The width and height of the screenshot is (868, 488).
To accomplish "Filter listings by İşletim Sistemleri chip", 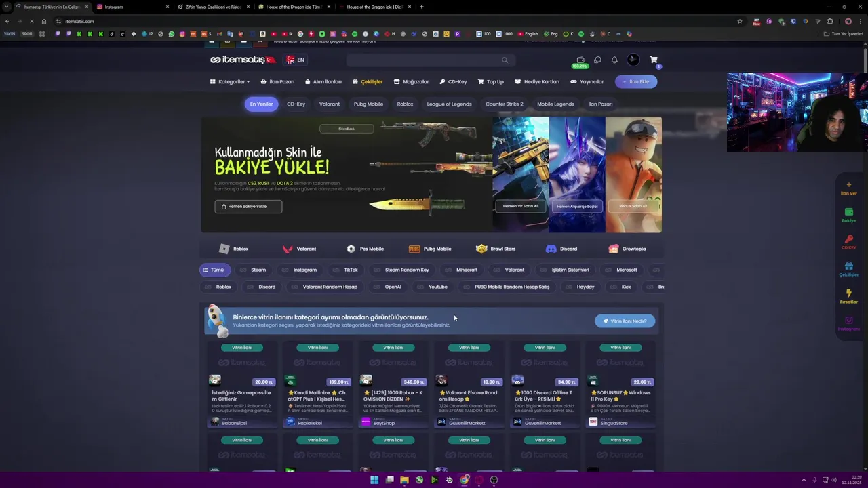I will pyautogui.click(x=564, y=270).
